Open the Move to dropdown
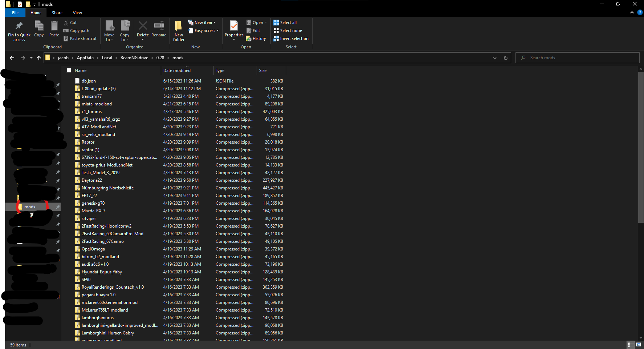This screenshot has width=644, height=349. coord(109,31)
